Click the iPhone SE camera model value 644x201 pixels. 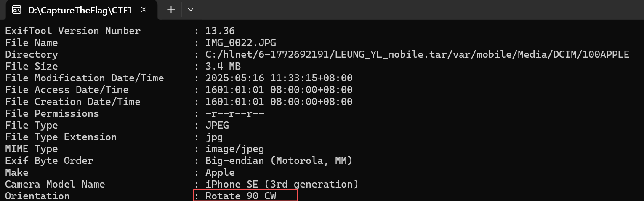(282, 184)
